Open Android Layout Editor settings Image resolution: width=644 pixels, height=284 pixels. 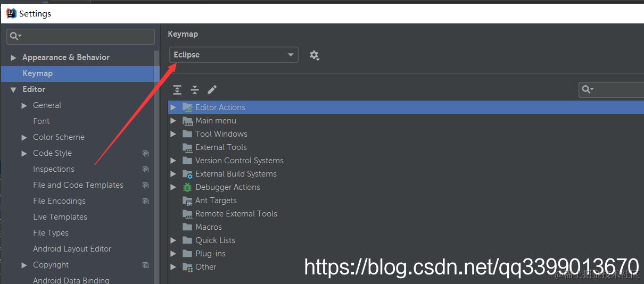[72, 249]
